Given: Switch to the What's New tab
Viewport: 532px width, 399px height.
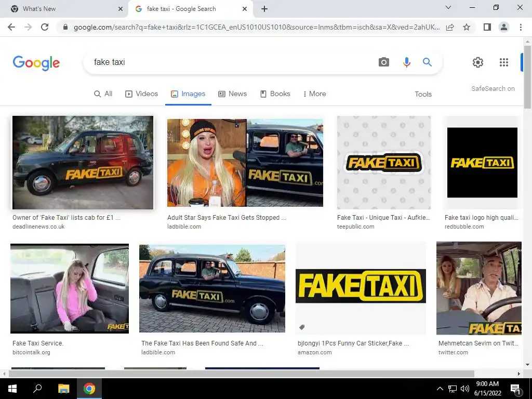Looking at the screenshot, I should pos(64,9).
